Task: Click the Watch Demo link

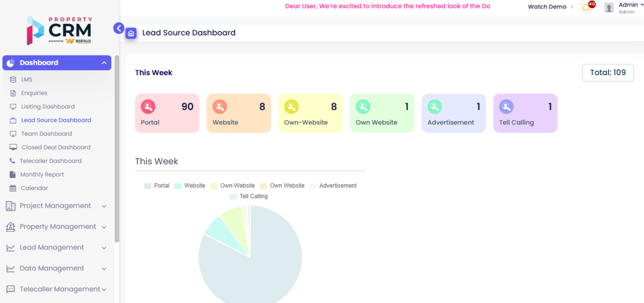Action: coord(547,7)
